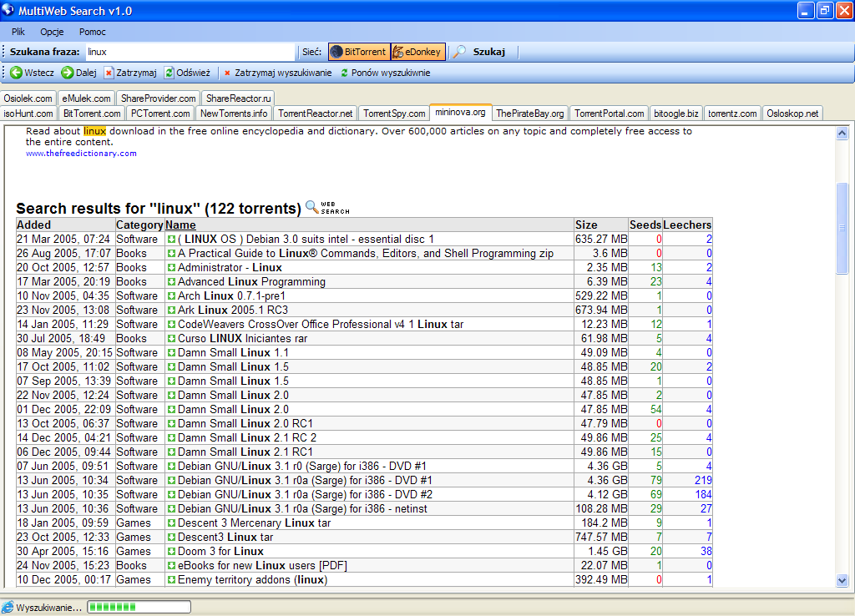
Task: Click the scrollbar down arrow
Action: [842, 581]
